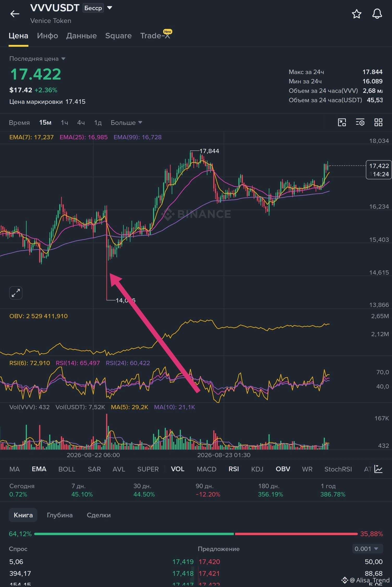Tap the 1 год 386.78% performance
Viewport: 392px width, 587px height.
pyautogui.click(x=333, y=490)
